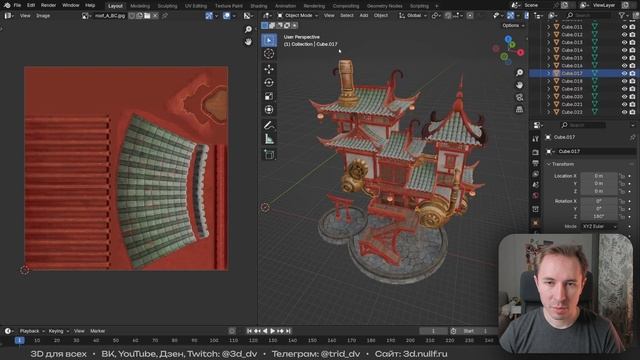
Task: Toggle render camera icon for Cube.022
Action: 632,112
